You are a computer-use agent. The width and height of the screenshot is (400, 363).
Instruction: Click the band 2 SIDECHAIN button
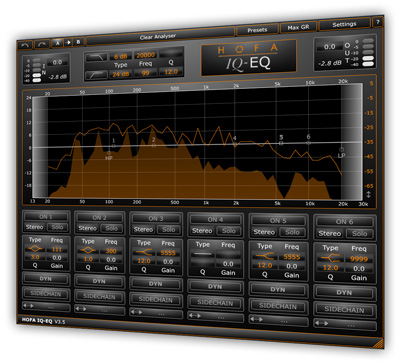point(99,296)
